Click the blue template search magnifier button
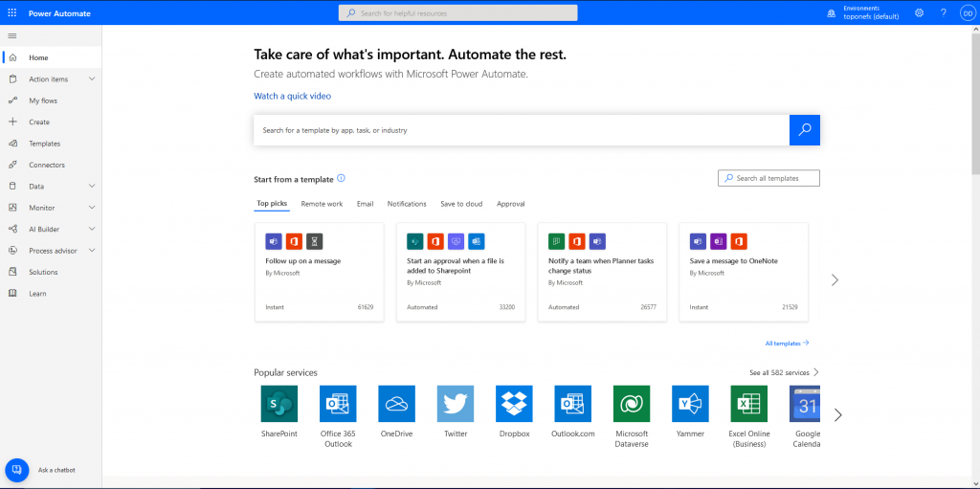Screen dimensions: 980x489 point(804,130)
